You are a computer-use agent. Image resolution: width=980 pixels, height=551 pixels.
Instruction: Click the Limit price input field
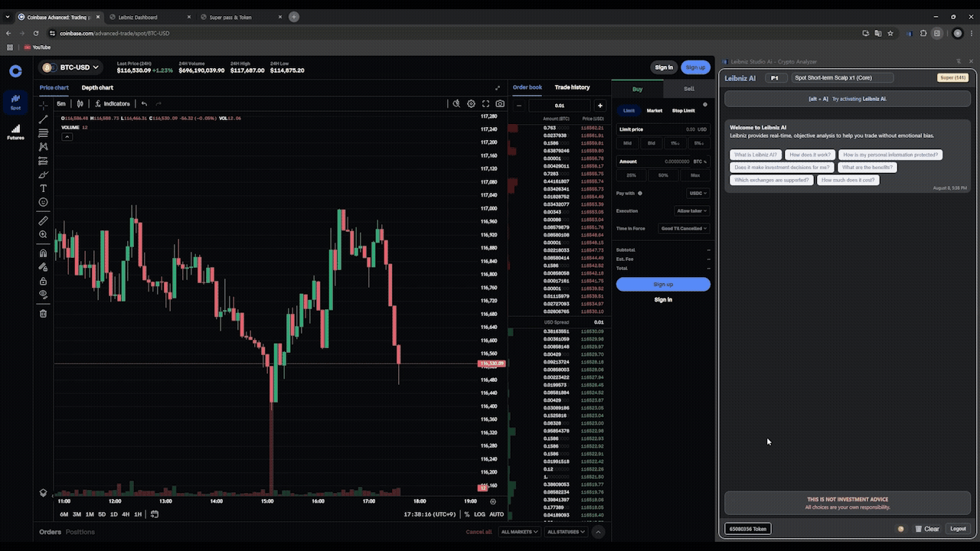tap(662, 129)
